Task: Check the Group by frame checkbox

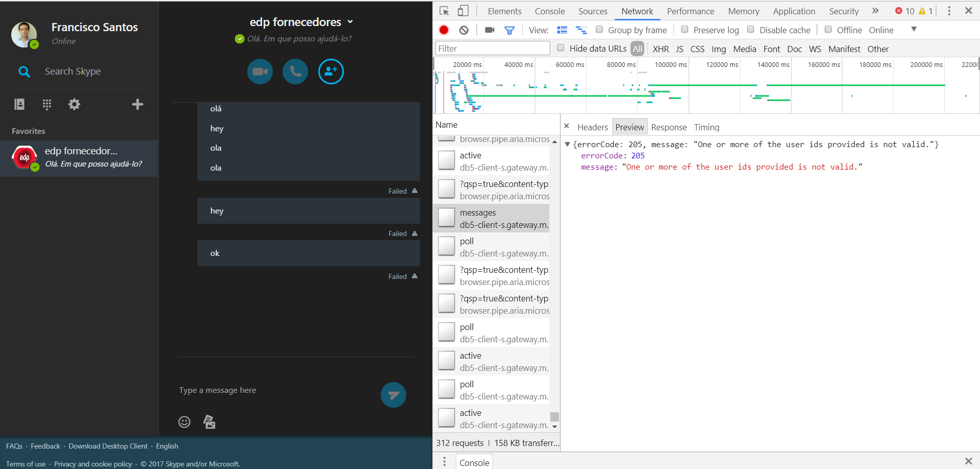Action: pyautogui.click(x=599, y=30)
